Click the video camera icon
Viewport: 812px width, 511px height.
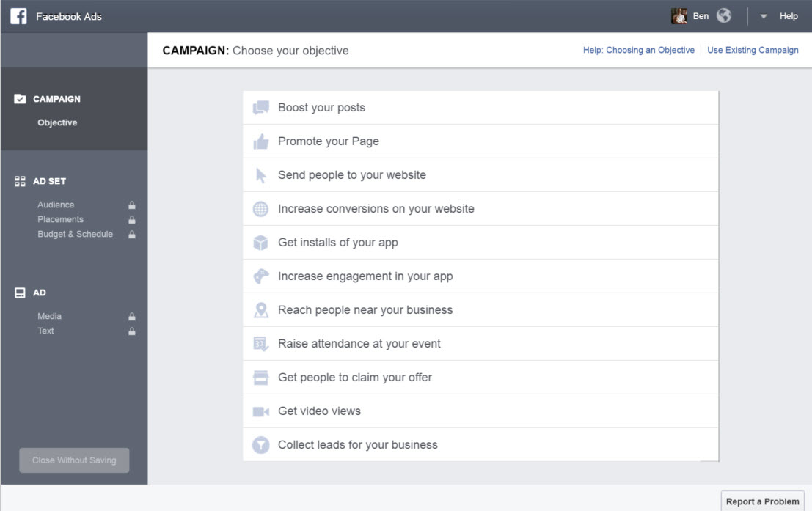tap(261, 411)
